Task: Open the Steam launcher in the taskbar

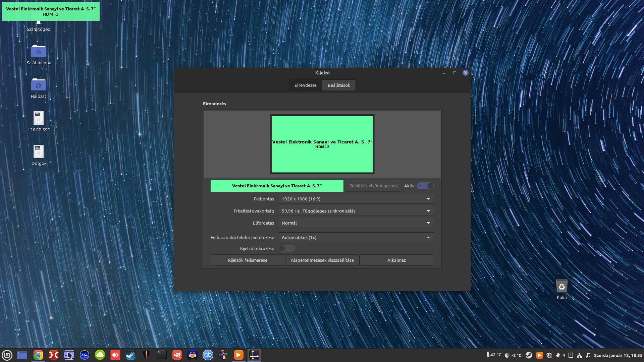Action: (x=130, y=355)
